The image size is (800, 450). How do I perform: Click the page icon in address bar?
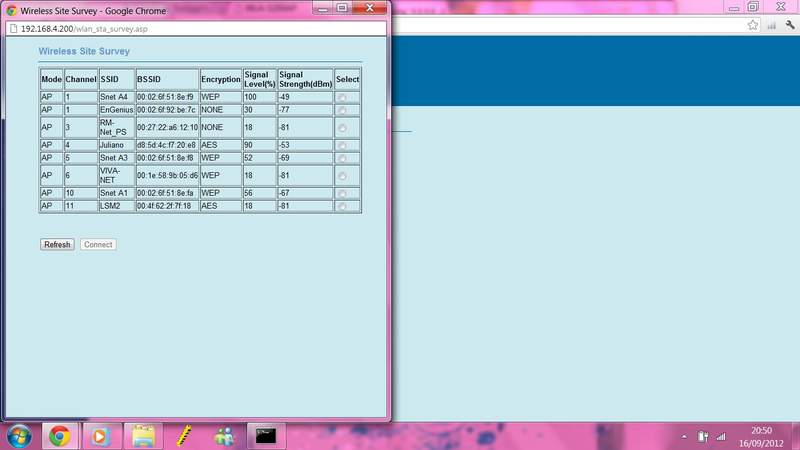click(x=14, y=29)
